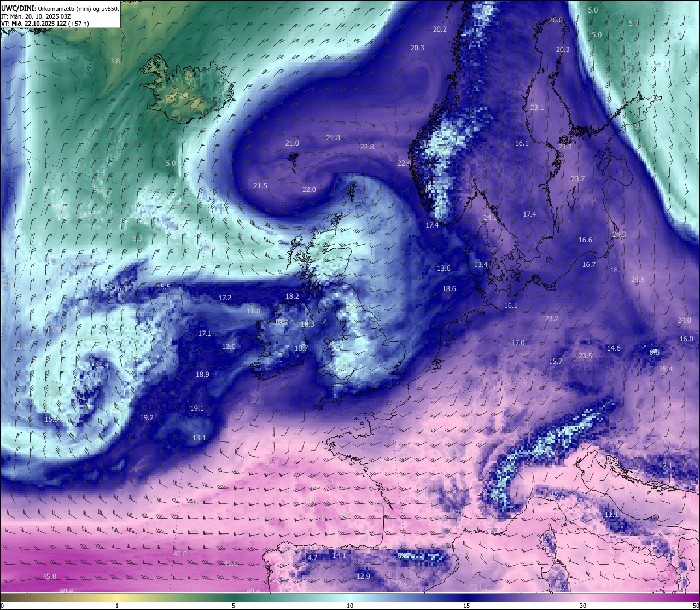Click the 13.4 value on the map
This screenshot has height=610, width=700.
(x=481, y=265)
